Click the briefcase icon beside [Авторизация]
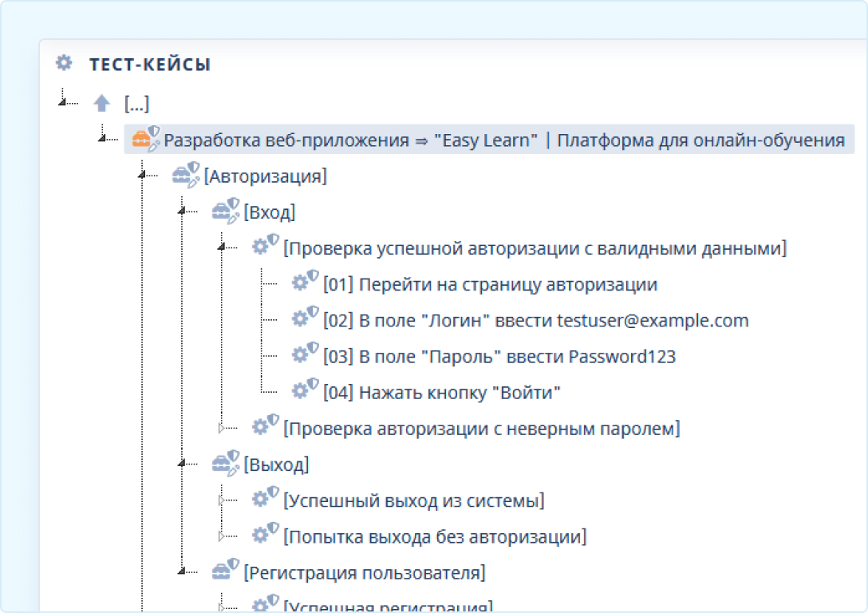The image size is (868, 613). 182,176
